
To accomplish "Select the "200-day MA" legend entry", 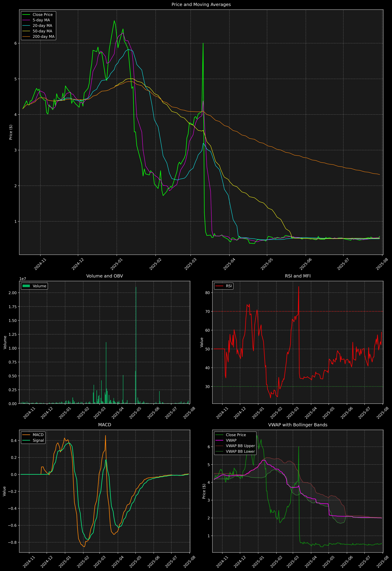I will tap(44, 37).
